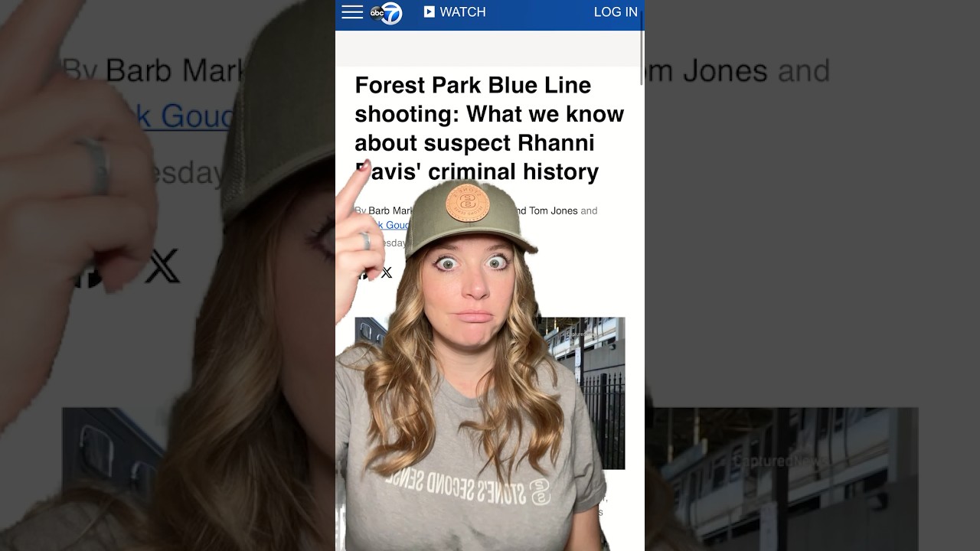The height and width of the screenshot is (551, 980).
Task: Click the LOG IN link
Action: click(x=616, y=11)
